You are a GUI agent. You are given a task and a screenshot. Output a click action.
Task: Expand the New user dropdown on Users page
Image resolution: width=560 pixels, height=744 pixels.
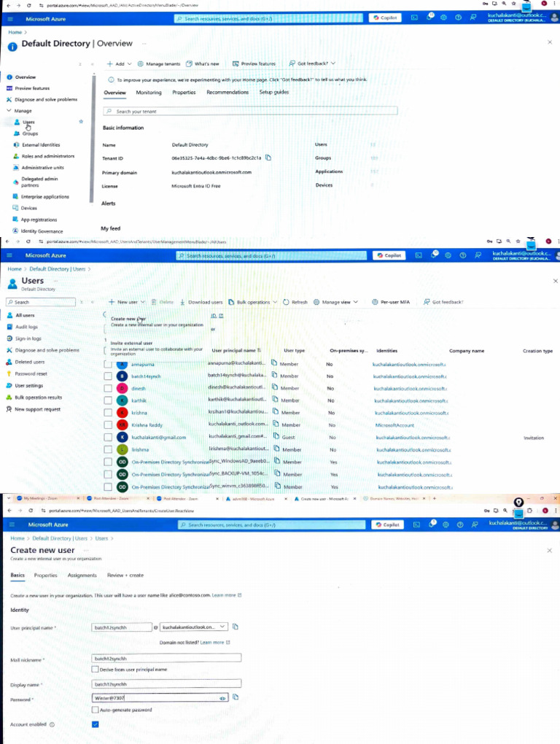coord(127,302)
